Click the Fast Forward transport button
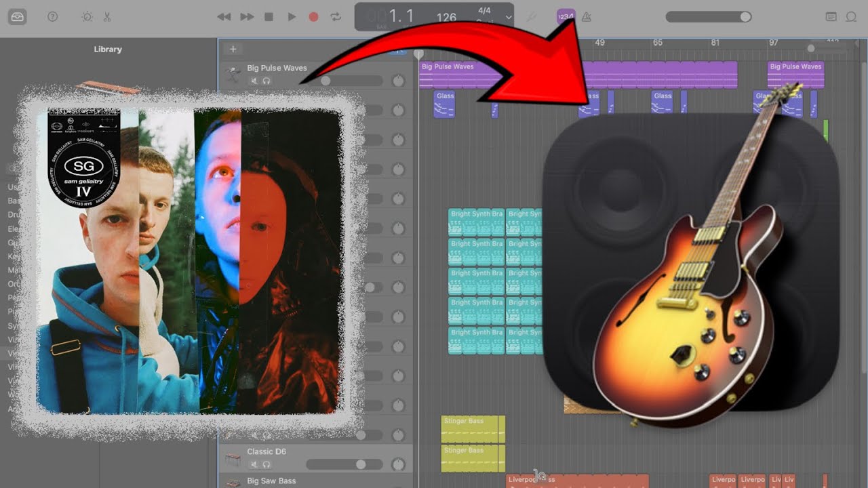 coord(247,17)
